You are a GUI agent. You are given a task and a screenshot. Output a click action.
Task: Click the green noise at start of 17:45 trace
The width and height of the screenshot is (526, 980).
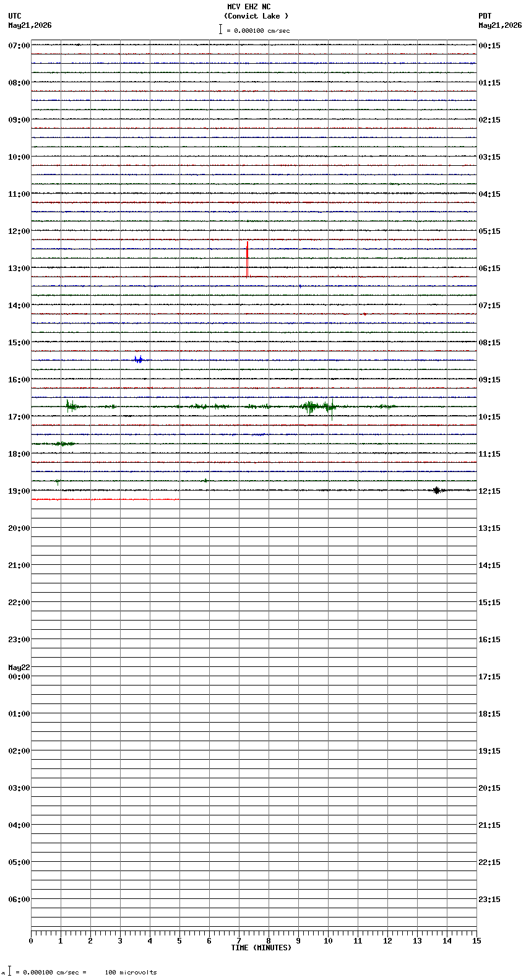tap(54, 444)
